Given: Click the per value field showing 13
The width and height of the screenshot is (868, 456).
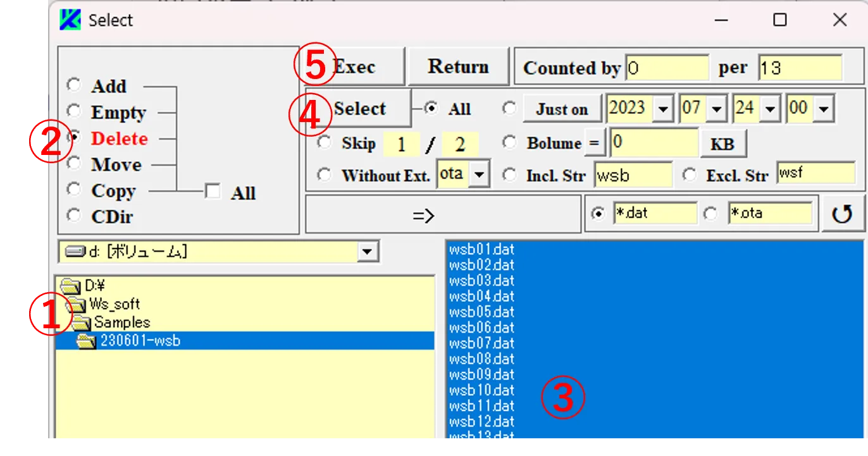Looking at the screenshot, I should click(800, 68).
